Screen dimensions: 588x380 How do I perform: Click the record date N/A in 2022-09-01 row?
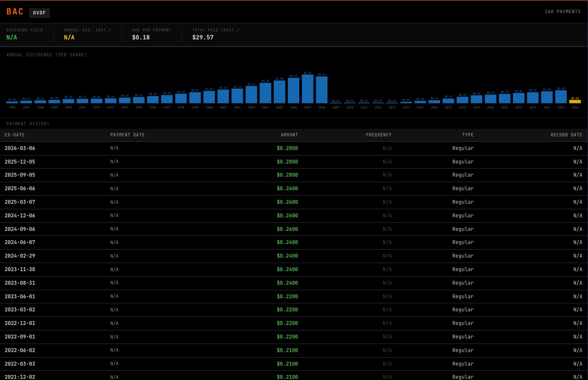pos(578,337)
